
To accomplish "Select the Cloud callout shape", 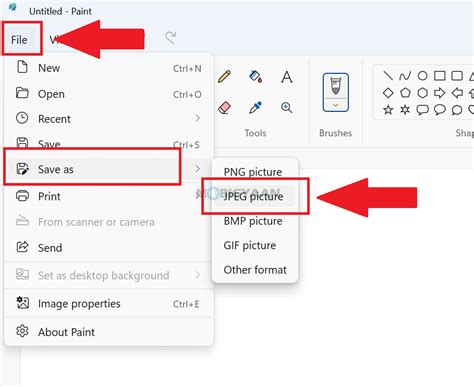I will coord(457,110).
